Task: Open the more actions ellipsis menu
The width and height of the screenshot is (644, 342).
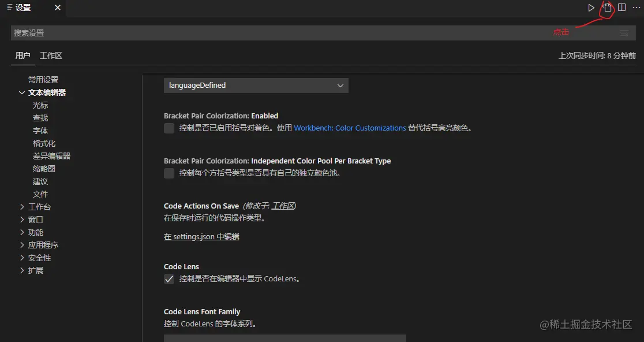Action: [636, 8]
